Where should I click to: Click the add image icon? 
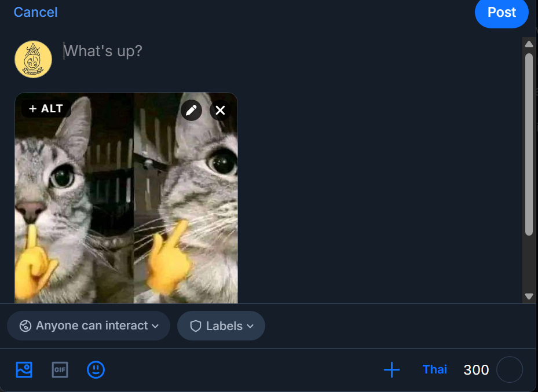(x=24, y=369)
